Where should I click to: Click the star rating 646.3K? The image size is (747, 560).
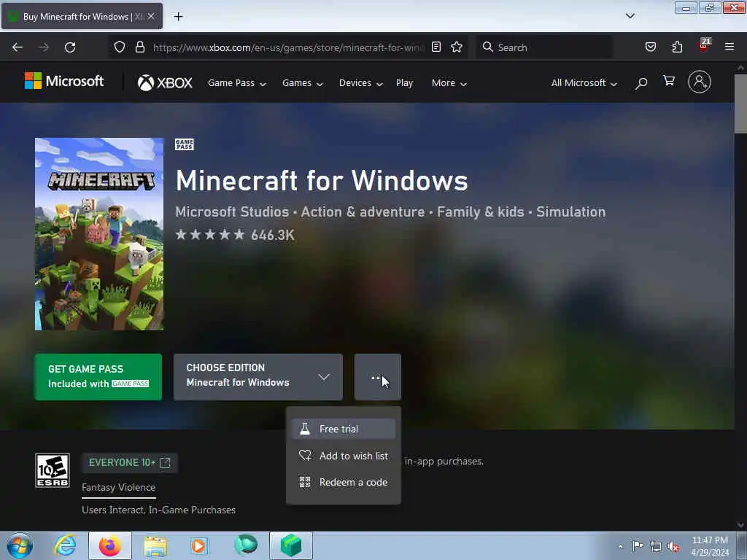tap(235, 235)
